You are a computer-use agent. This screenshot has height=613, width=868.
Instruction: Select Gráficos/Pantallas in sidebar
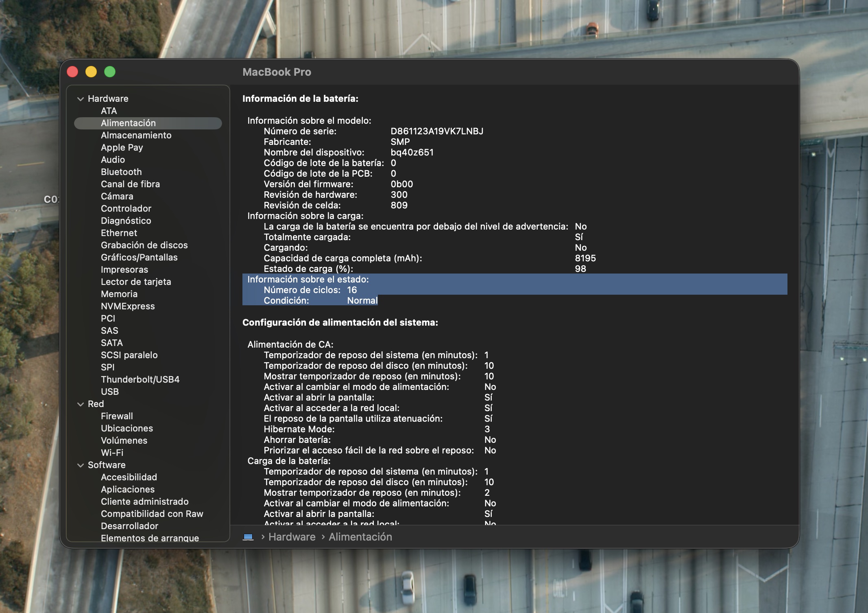(x=139, y=257)
